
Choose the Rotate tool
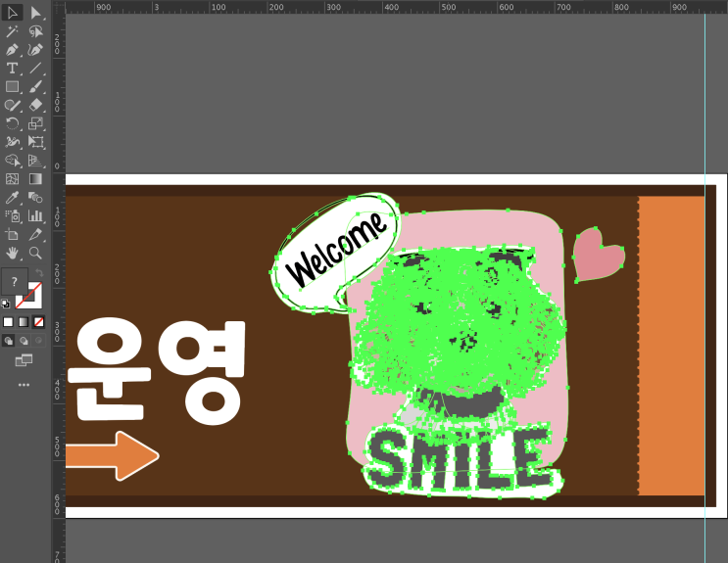pos(12,123)
